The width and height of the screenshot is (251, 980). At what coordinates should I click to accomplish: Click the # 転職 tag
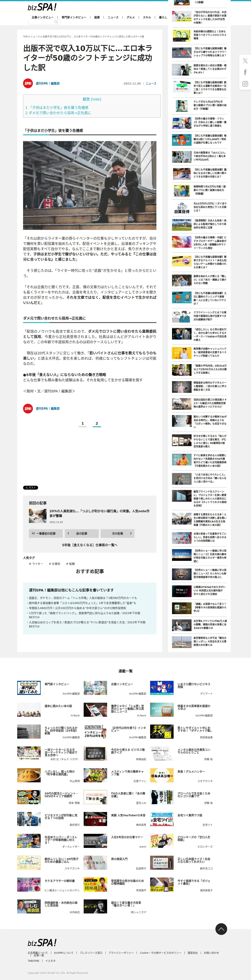(70, 564)
